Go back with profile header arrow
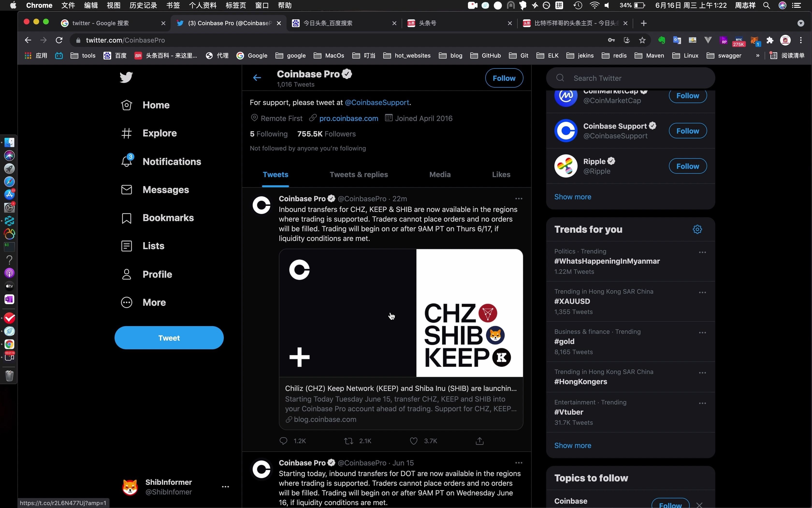 [257, 78]
